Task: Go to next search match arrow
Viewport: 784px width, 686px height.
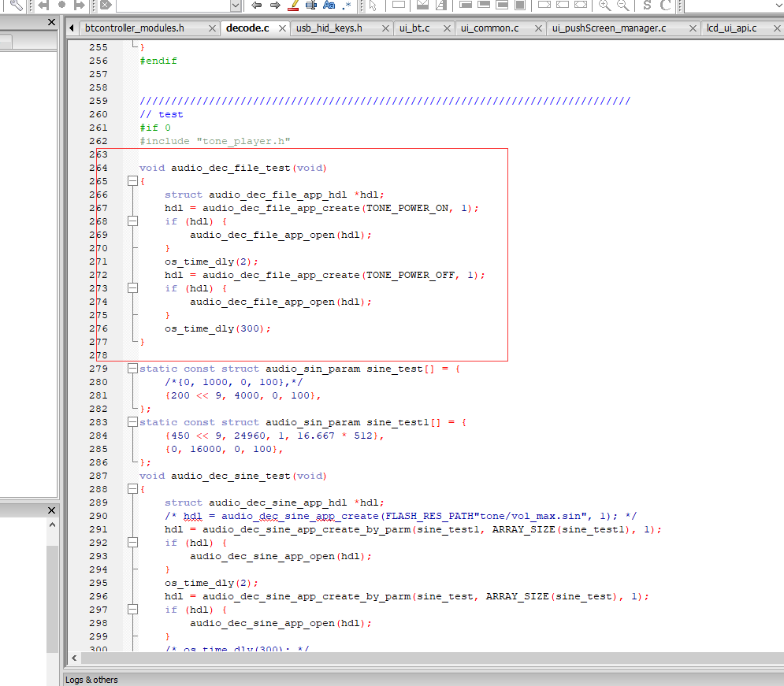Action: click(275, 5)
